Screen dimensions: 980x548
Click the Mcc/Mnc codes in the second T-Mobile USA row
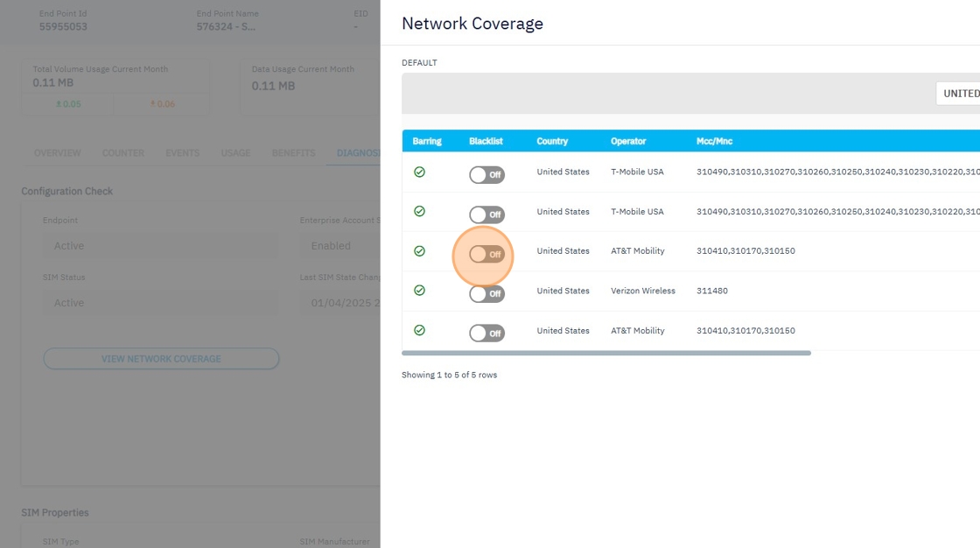(838, 212)
